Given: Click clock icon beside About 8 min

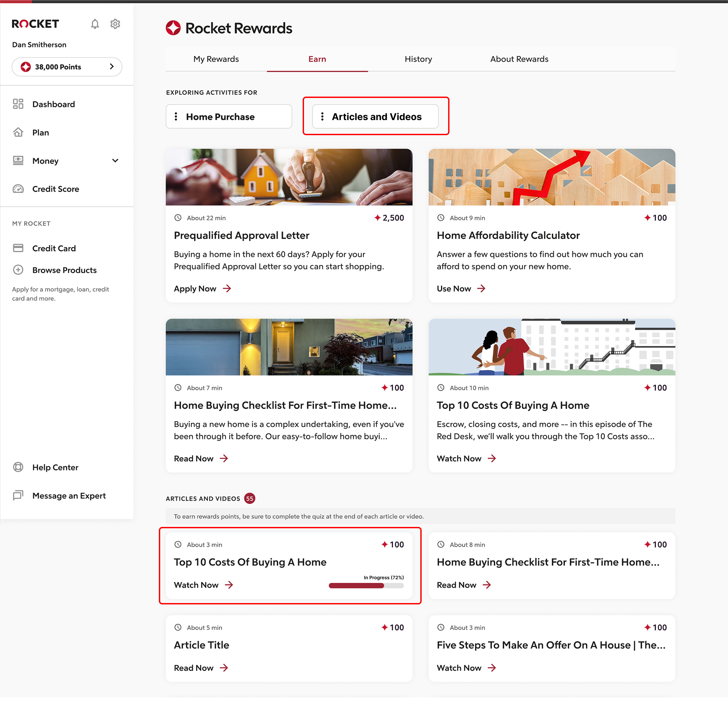Looking at the screenshot, I should point(441,544).
